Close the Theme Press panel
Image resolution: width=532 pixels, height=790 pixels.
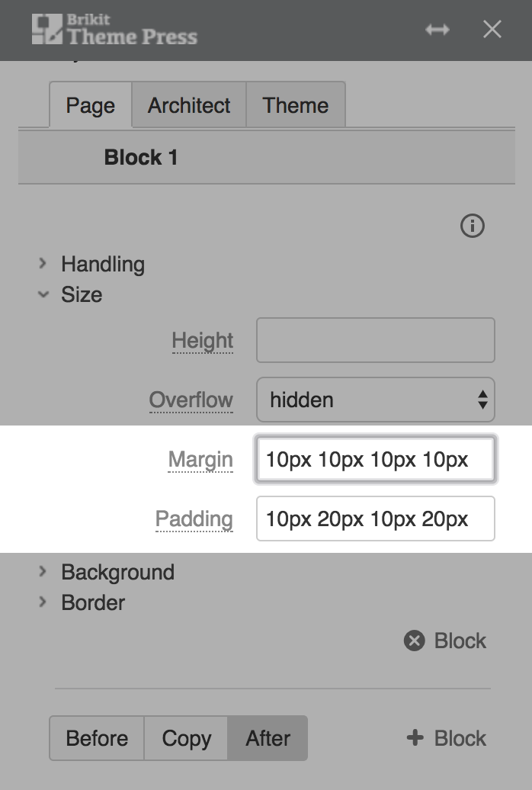[492, 29]
